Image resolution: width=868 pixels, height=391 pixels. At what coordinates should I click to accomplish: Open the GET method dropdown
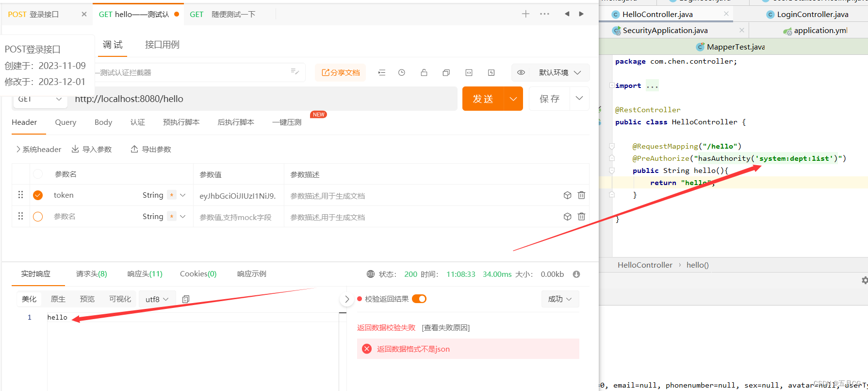[x=40, y=99]
